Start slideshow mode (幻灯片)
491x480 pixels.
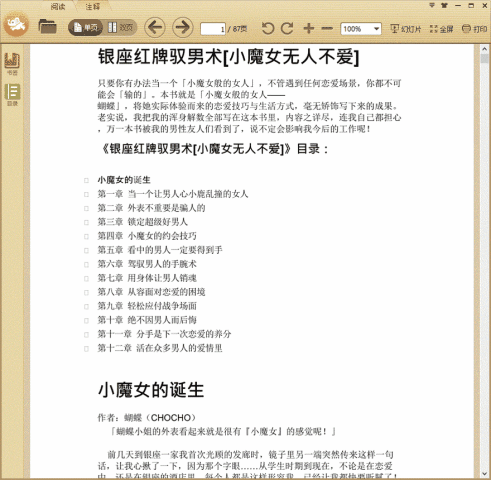405,29
